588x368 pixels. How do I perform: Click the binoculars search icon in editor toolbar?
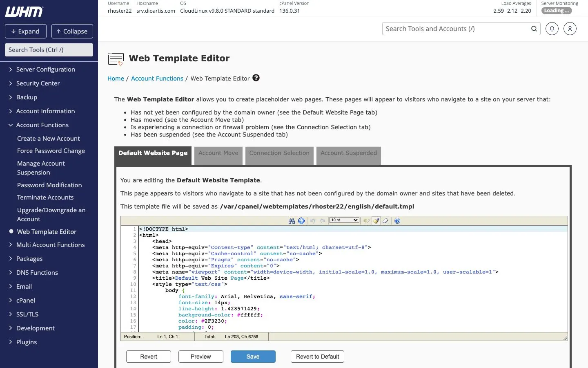tap(292, 221)
